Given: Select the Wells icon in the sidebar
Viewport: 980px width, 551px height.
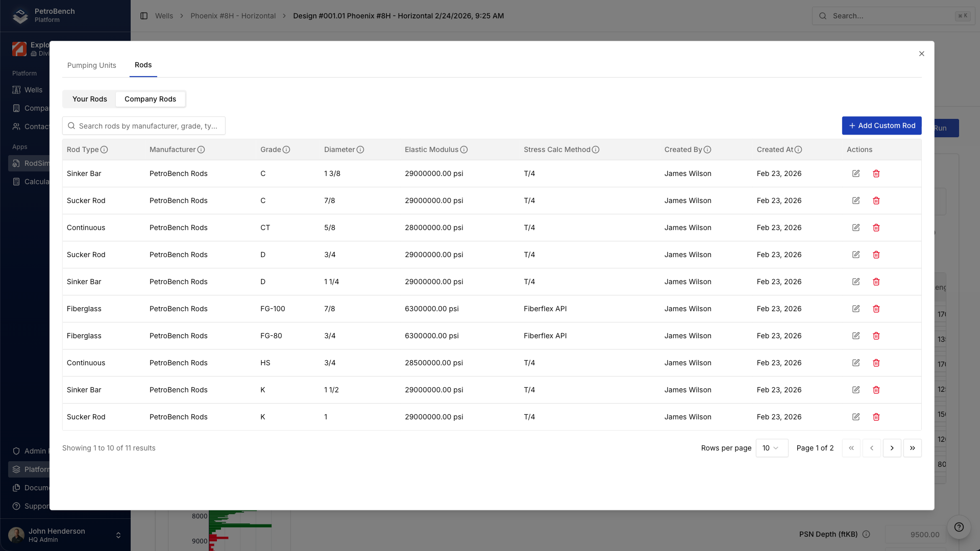Looking at the screenshot, I should [17, 90].
